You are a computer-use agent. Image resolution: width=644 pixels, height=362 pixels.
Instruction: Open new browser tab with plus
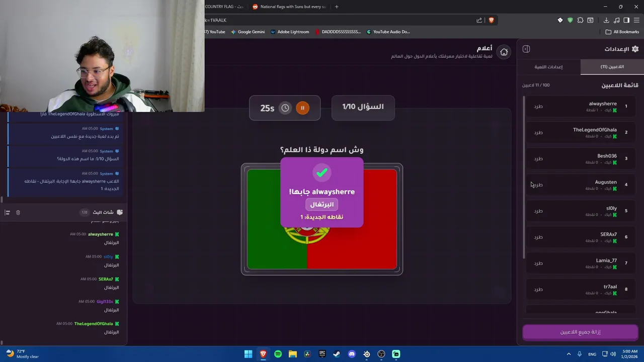click(337, 7)
